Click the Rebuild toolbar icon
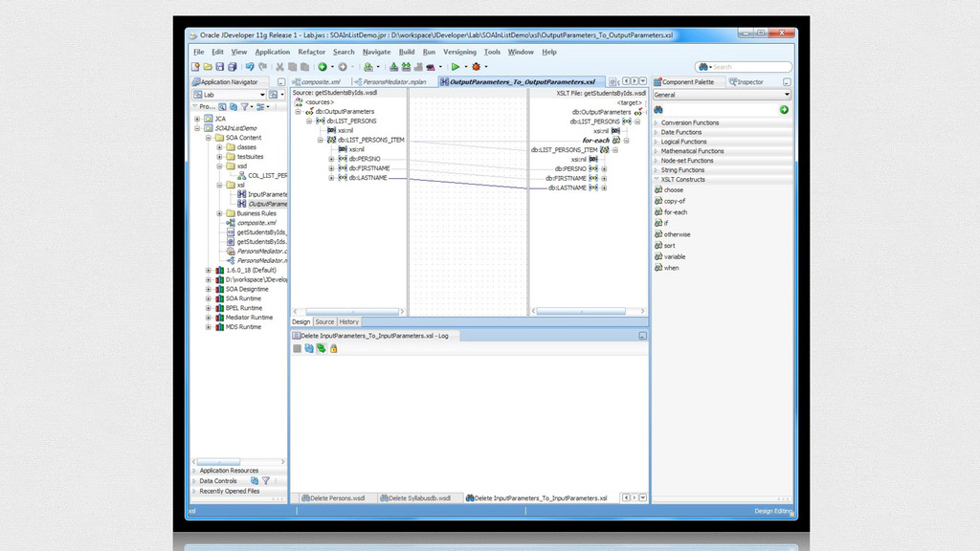Screen dimensions: 980x551 406,67
